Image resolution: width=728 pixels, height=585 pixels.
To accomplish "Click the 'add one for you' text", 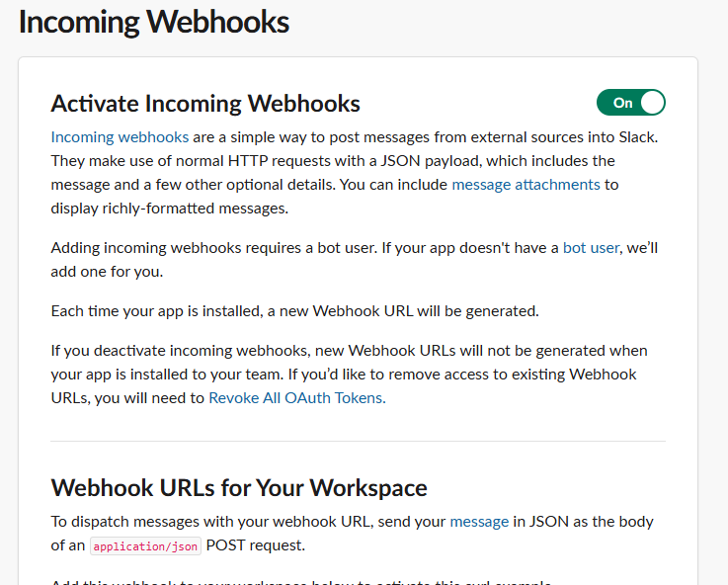I will click(x=108, y=271).
